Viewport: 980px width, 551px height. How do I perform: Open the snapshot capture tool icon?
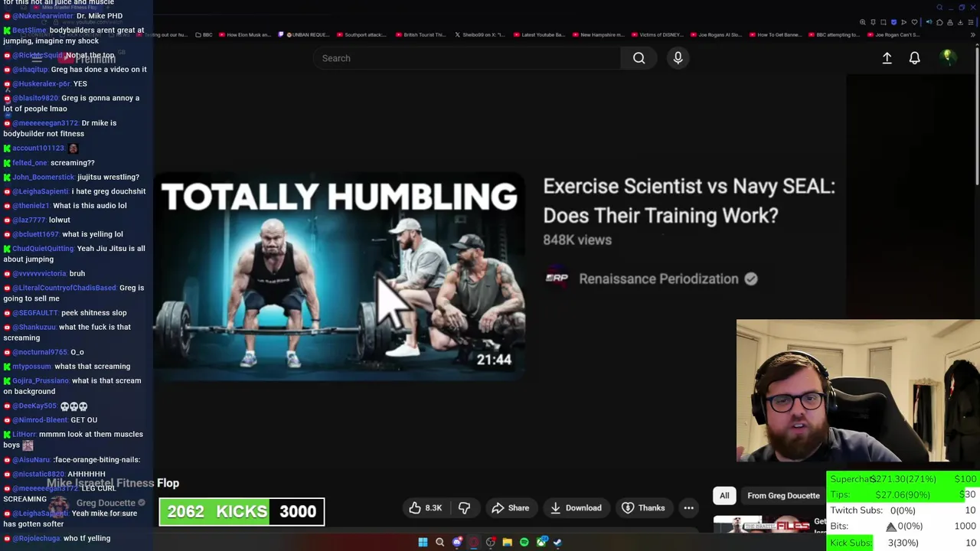(884, 22)
